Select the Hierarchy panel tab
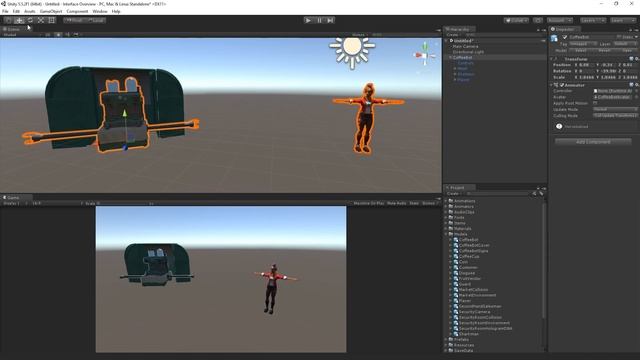 [460, 29]
